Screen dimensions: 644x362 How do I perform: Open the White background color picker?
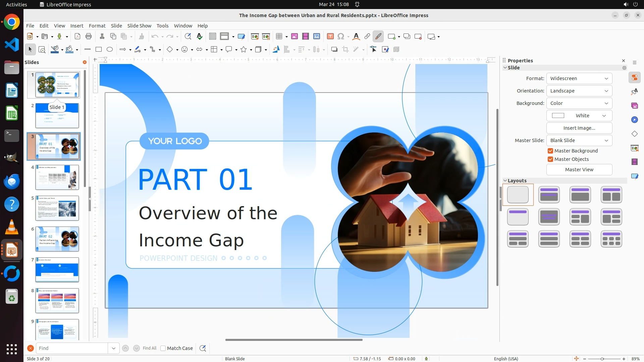[579, 116]
